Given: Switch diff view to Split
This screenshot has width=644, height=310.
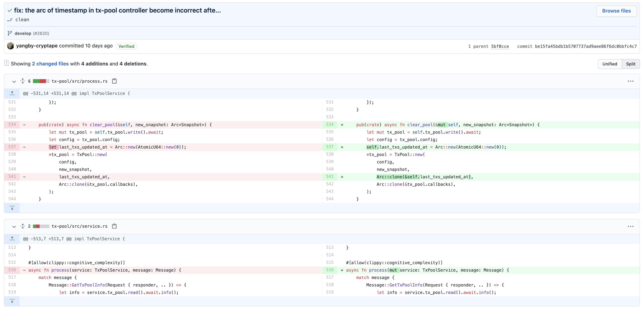Looking at the screenshot, I should click(x=630, y=64).
